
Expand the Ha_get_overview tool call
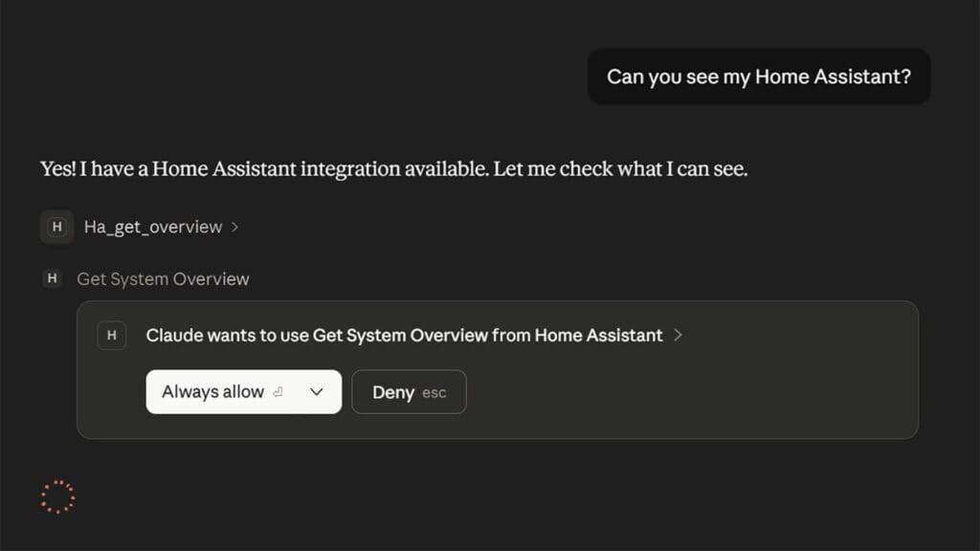pyautogui.click(x=161, y=227)
